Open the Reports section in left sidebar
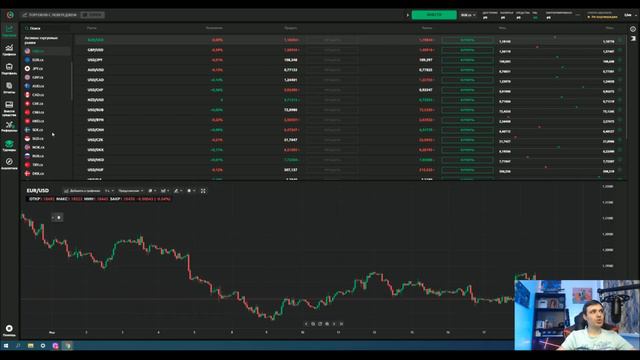Image resolution: width=640 pixels, height=360 pixels. [x=9, y=88]
